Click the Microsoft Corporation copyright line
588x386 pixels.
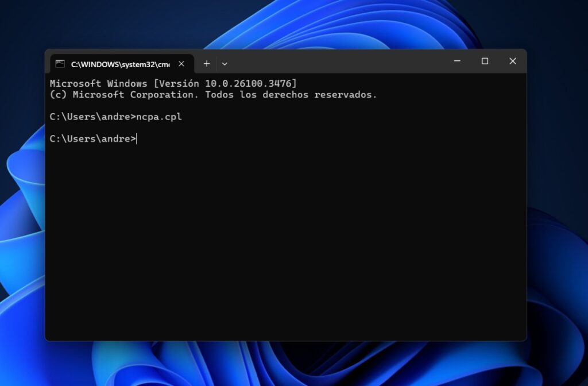[212, 94]
